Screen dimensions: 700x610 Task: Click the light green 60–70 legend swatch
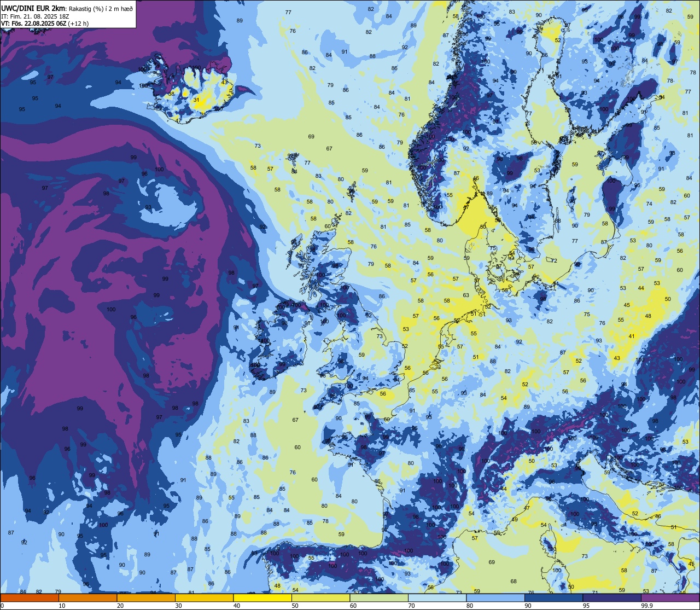point(379,597)
